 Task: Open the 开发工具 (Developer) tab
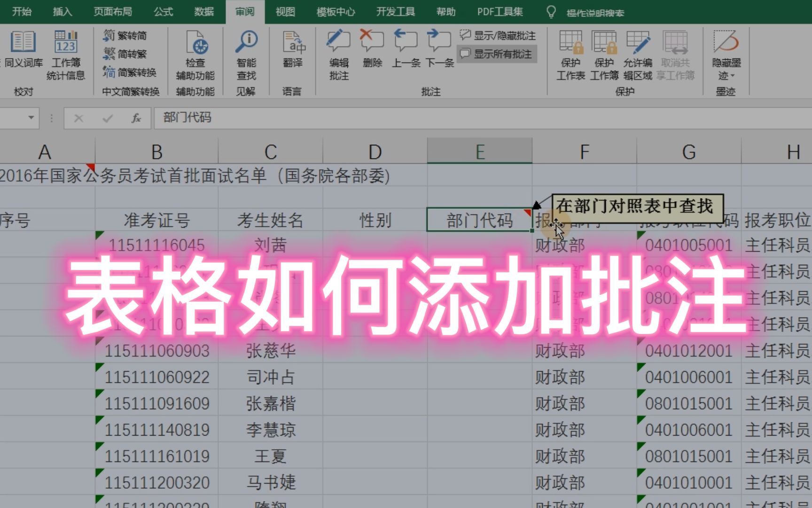[x=396, y=12]
